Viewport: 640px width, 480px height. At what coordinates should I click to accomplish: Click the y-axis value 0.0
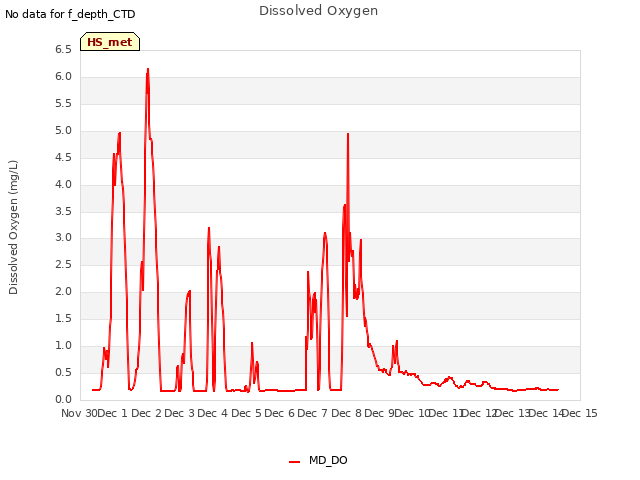coord(63,399)
